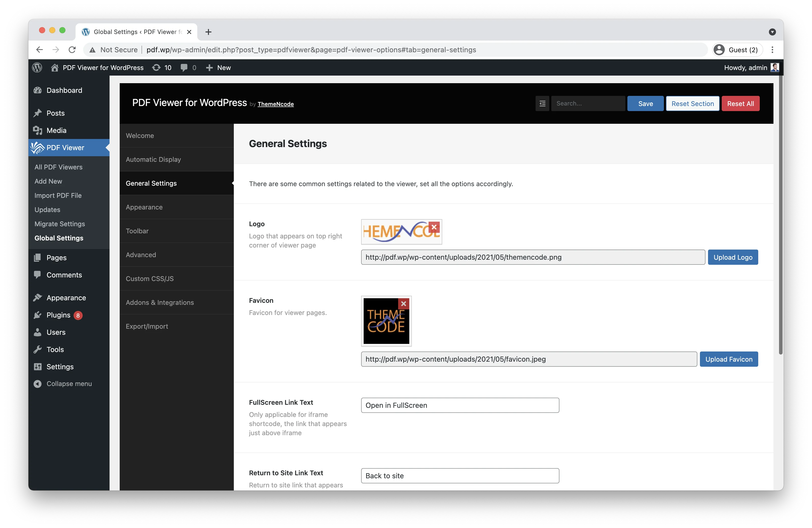
Task: Click the comments bubble icon in admin bar
Action: (x=184, y=67)
